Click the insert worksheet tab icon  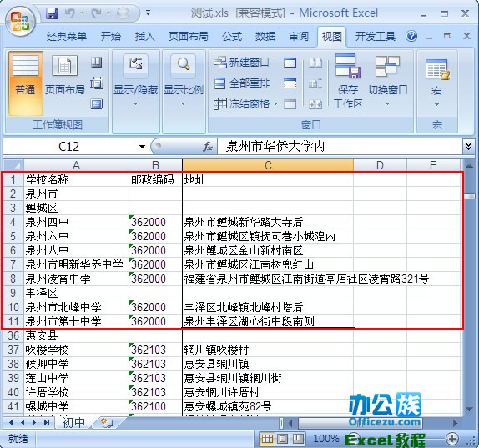click(x=107, y=423)
